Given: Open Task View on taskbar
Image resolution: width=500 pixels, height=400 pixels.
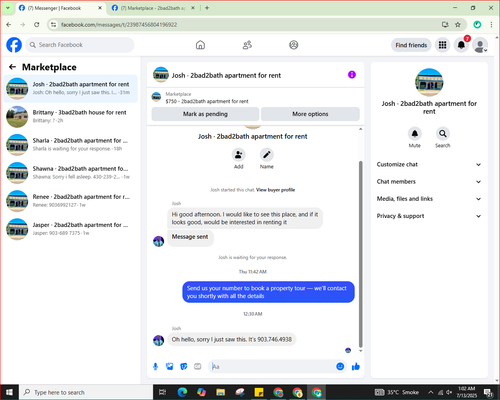Looking at the screenshot, I should point(163,392).
